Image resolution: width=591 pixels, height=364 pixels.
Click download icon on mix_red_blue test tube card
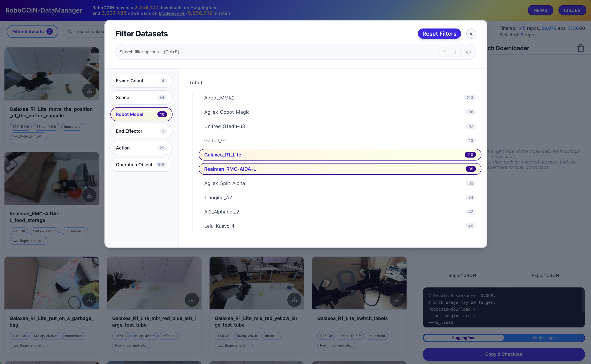192,300
